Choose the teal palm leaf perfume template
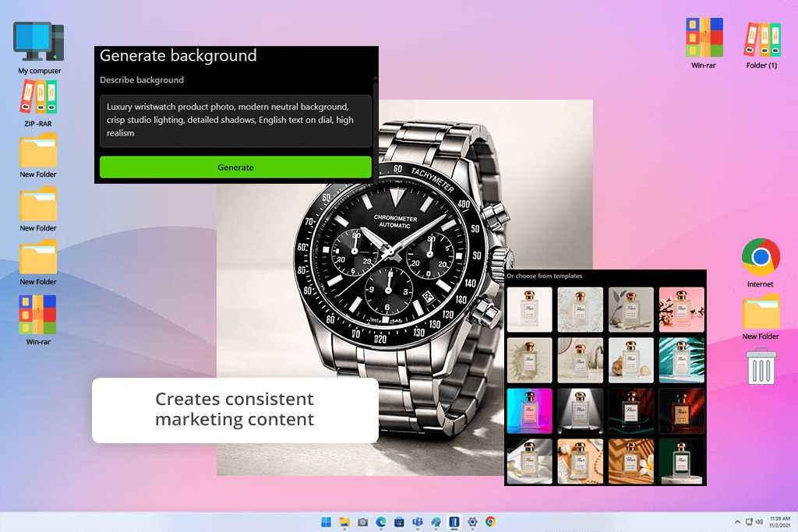Image resolution: width=798 pixels, height=532 pixels. coord(681,360)
